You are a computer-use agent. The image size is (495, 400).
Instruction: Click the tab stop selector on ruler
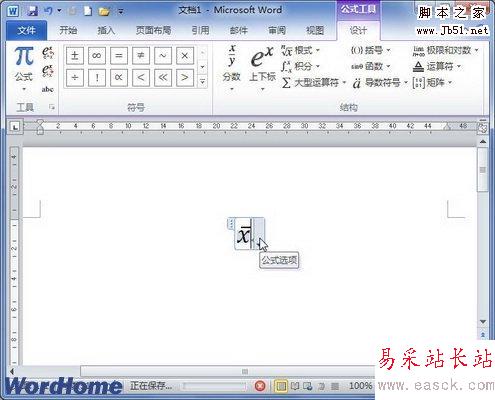click(15, 127)
